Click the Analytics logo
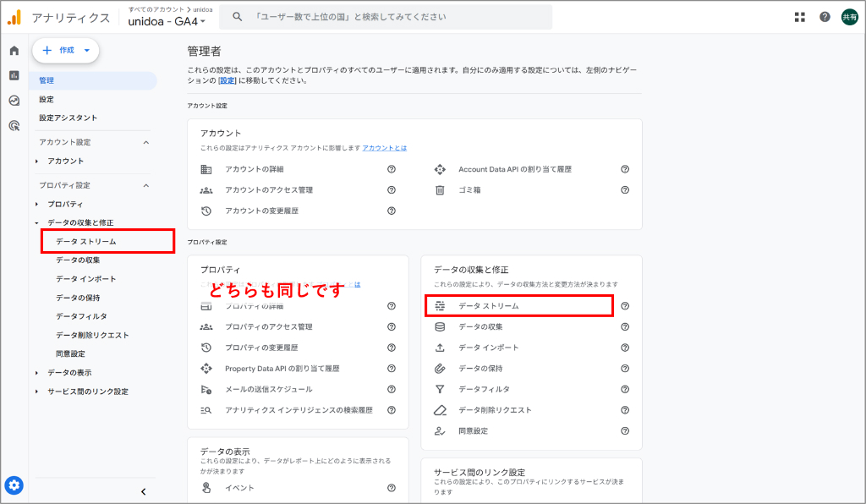The height and width of the screenshot is (504, 866). tap(14, 18)
